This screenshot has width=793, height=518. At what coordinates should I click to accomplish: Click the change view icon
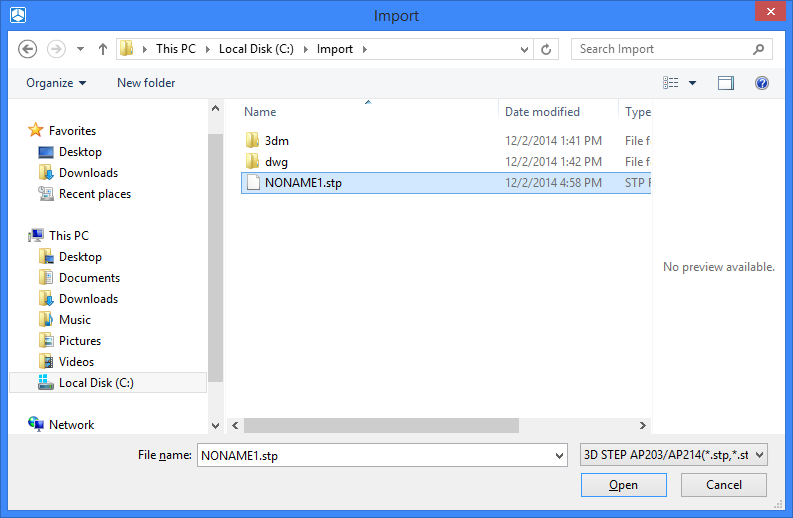point(671,83)
